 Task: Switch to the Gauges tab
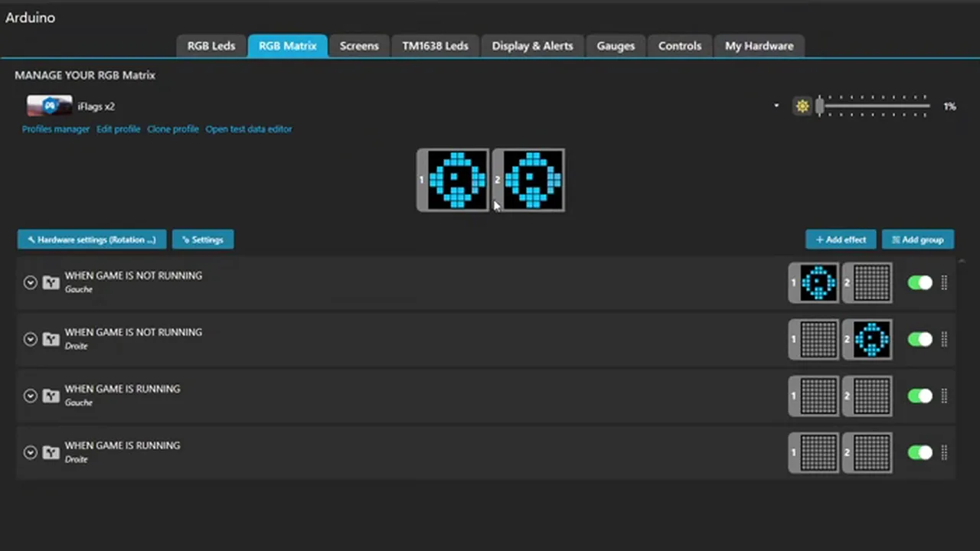(616, 46)
